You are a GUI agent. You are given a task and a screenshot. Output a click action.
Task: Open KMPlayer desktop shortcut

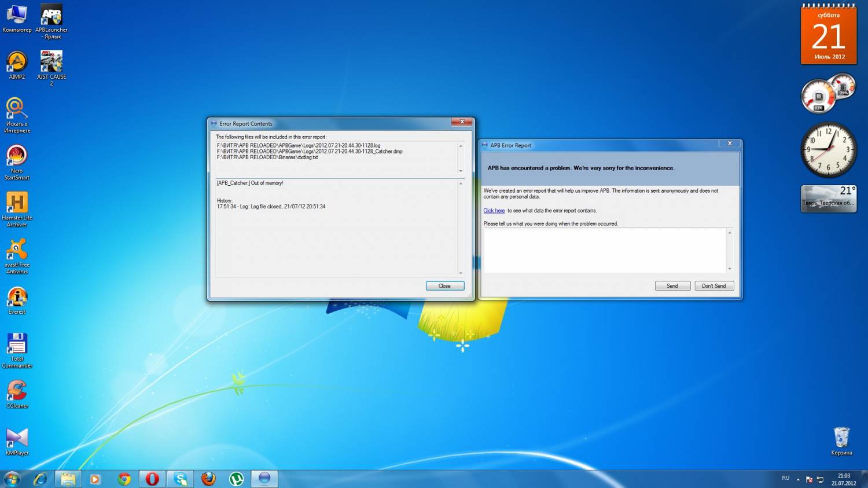click(17, 438)
